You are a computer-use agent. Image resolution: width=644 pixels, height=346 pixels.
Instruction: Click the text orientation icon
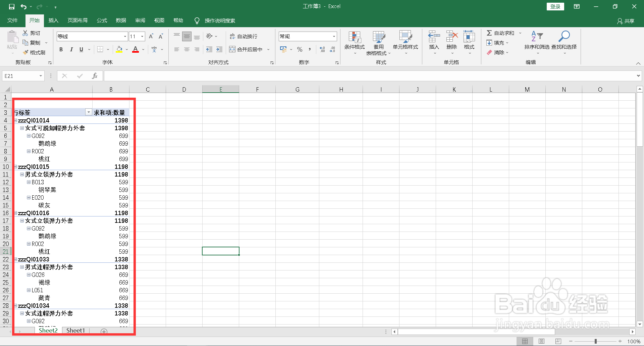(x=210, y=36)
